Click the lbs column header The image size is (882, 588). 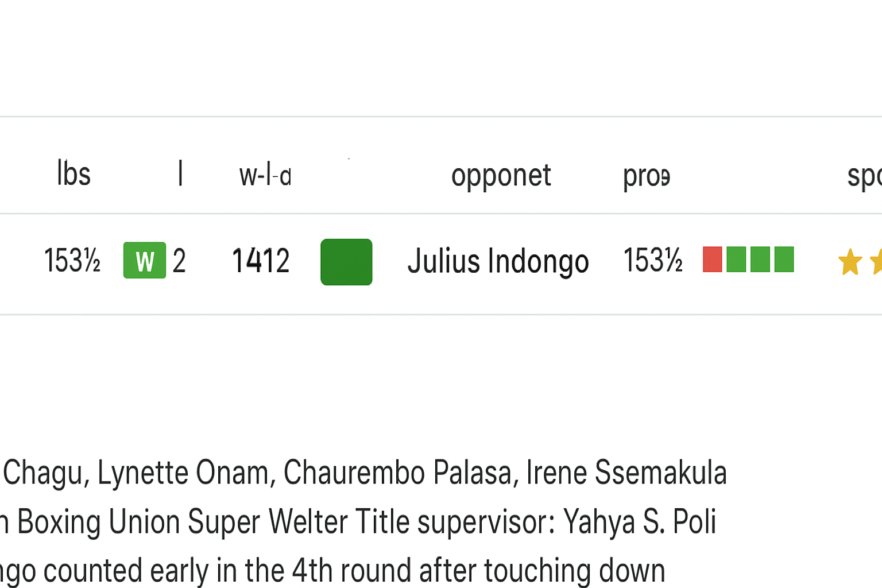click(x=73, y=173)
